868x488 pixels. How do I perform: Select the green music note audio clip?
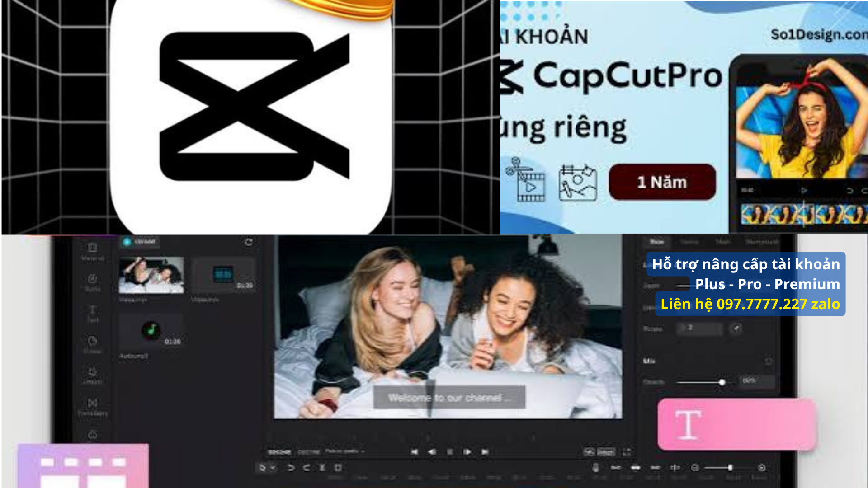(151, 331)
